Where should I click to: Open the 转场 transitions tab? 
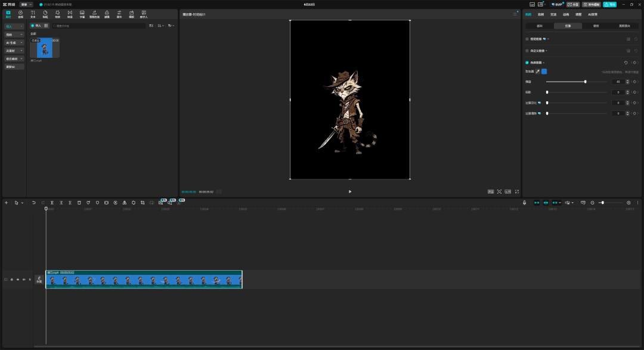(70, 14)
